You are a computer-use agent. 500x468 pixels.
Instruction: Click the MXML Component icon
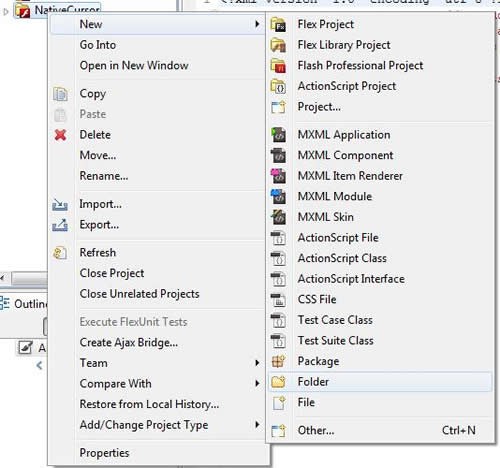(x=278, y=156)
